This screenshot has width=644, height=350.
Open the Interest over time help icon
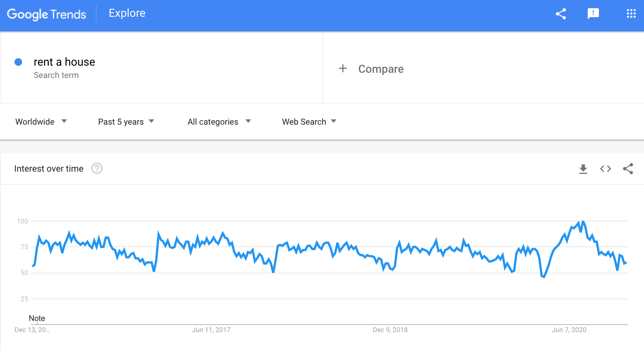[97, 169]
